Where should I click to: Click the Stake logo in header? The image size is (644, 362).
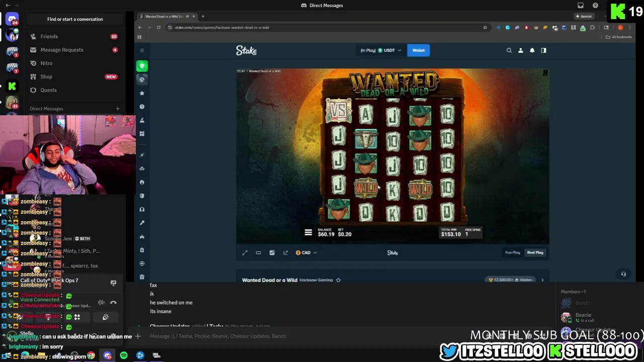[x=247, y=50]
